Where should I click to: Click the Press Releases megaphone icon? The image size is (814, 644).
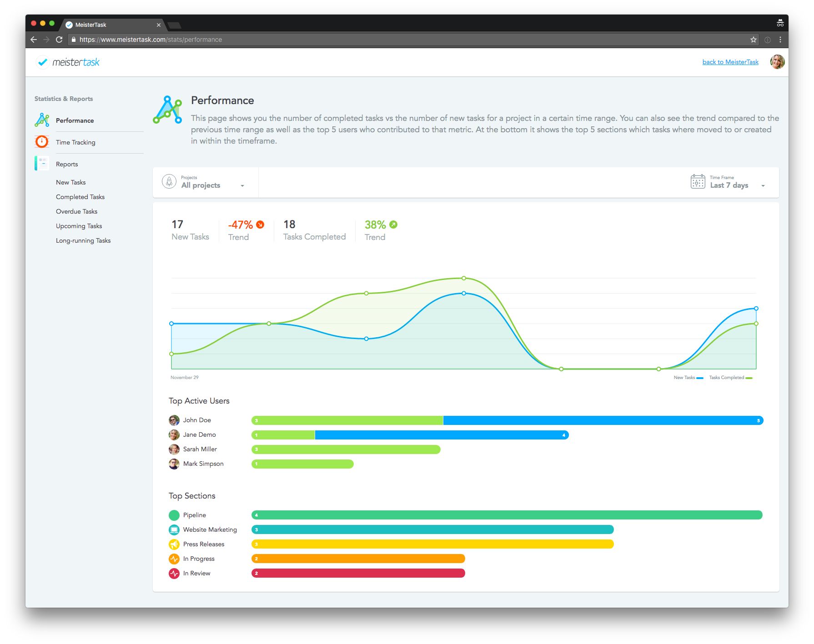click(x=174, y=544)
